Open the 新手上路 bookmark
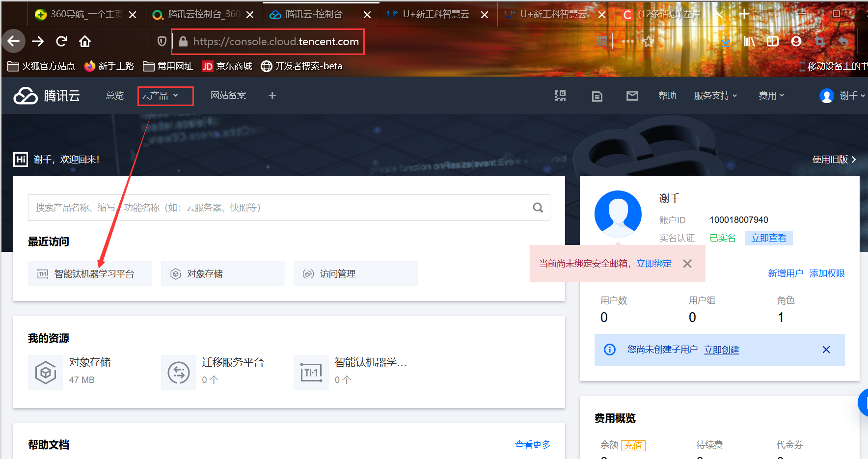The height and width of the screenshot is (459, 868). pos(109,66)
